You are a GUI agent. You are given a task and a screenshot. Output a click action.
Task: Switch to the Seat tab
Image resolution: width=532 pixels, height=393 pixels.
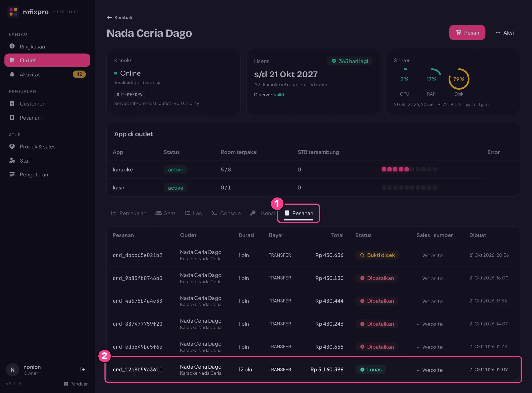pyautogui.click(x=165, y=213)
